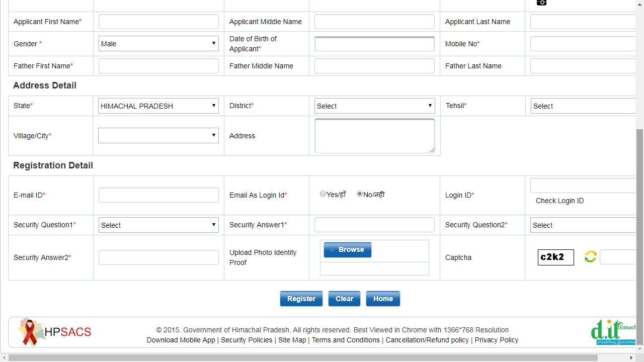This screenshot has width=644, height=362.
Task: Click the d.it Himachal logo
Action: 613,332
